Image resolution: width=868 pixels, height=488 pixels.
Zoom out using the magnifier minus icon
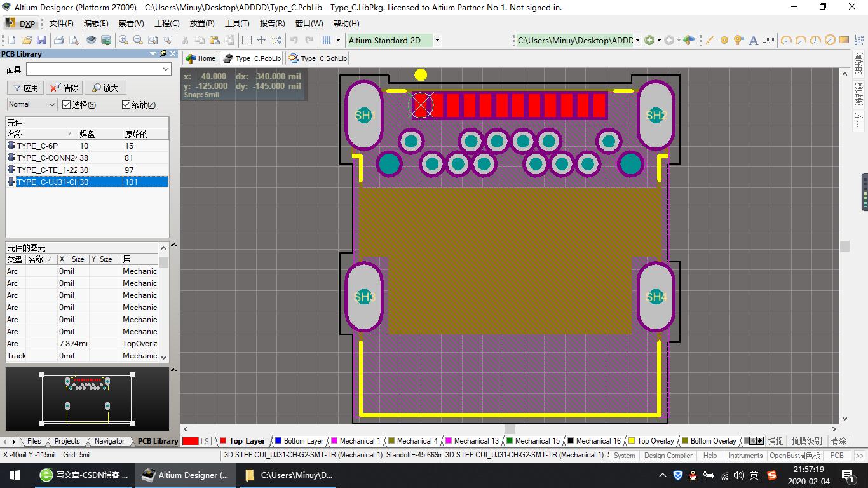138,40
